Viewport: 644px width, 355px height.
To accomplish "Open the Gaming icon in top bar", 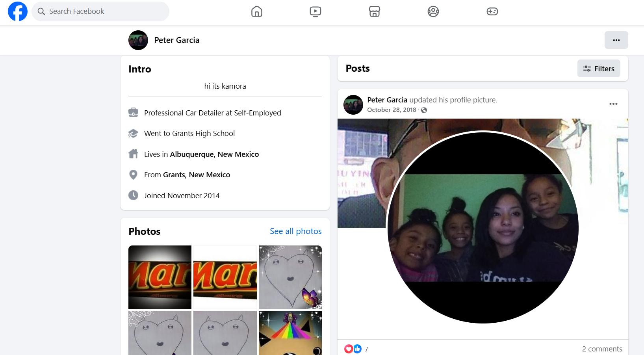I will (492, 11).
